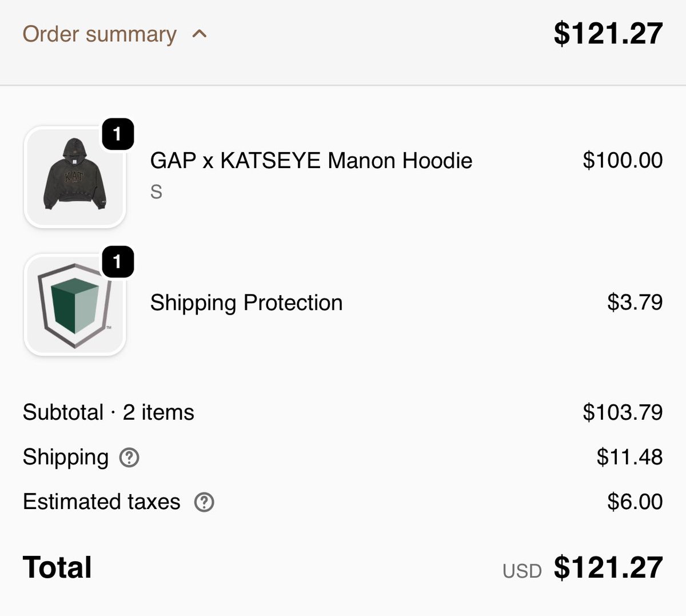This screenshot has height=616, width=686.
Task: Click the header total of $121.27
Action: (608, 34)
